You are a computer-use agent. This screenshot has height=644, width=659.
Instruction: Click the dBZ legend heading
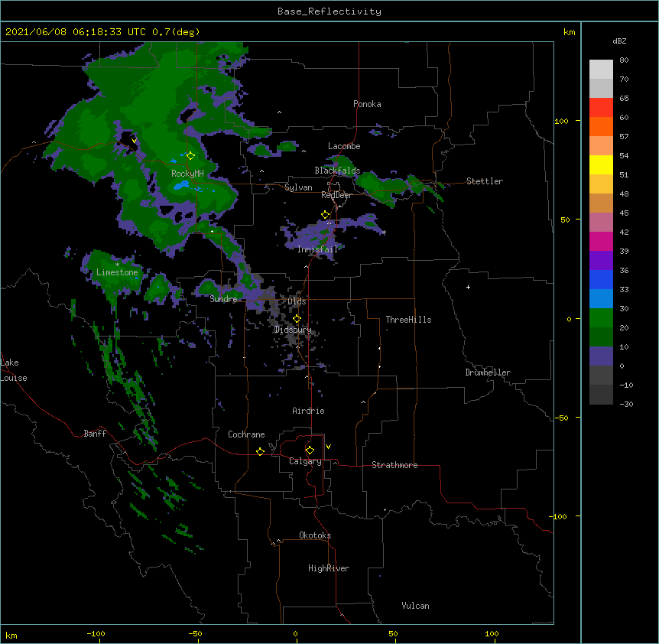[619, 41]
